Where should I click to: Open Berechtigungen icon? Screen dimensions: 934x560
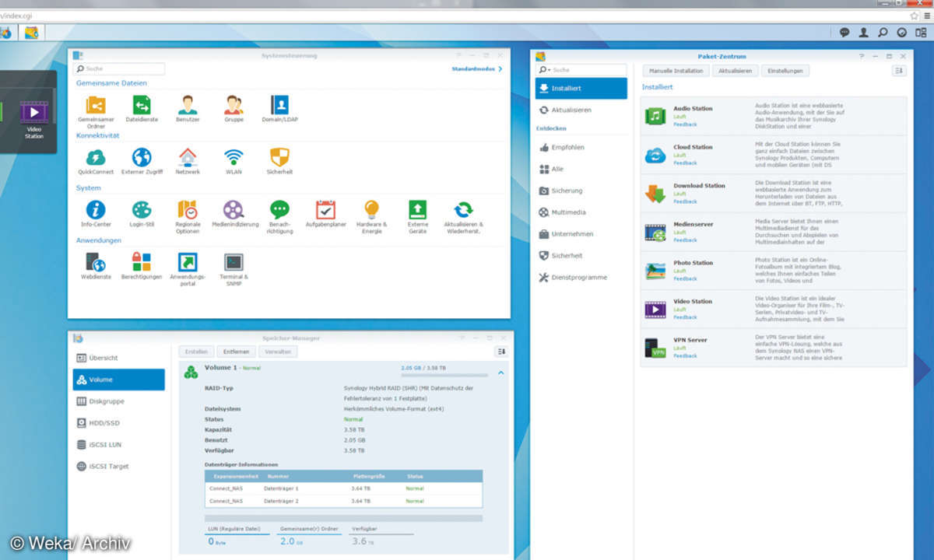[142, 262]
